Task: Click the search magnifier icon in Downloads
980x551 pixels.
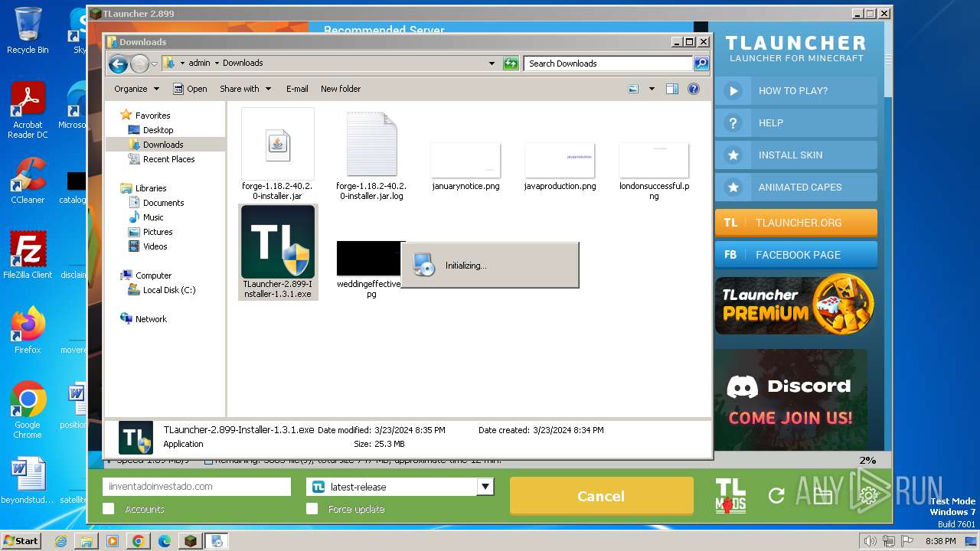Action: 701,64
